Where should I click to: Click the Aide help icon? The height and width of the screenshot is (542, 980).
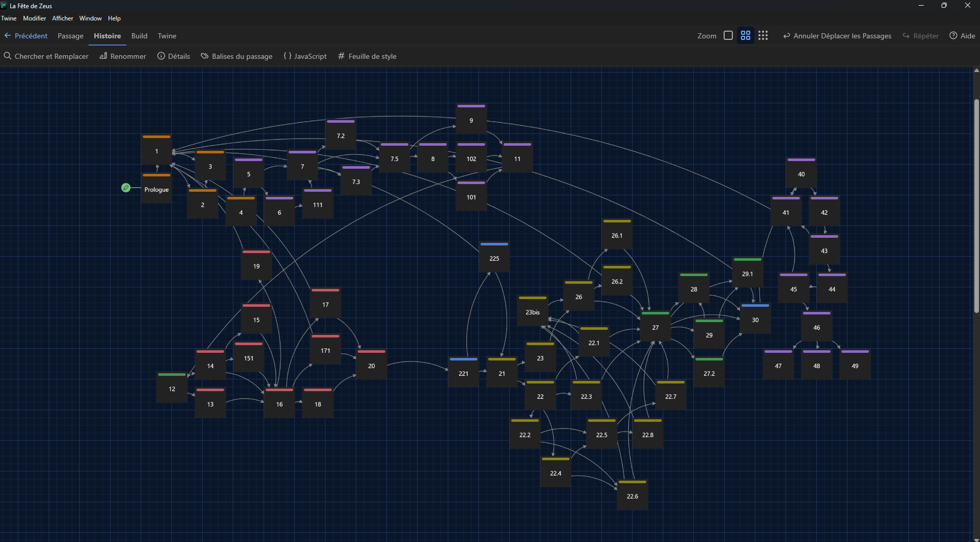coord(953,36)
